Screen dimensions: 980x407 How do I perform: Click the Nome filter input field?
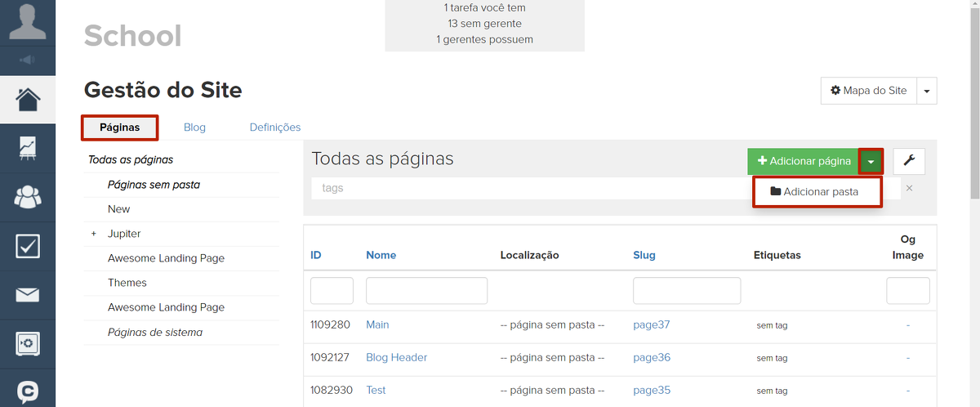point(426,291)
